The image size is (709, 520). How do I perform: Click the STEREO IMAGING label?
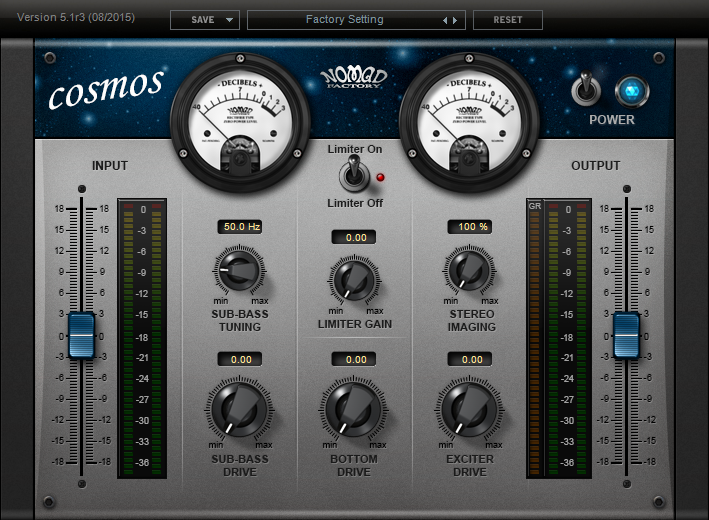472,320
